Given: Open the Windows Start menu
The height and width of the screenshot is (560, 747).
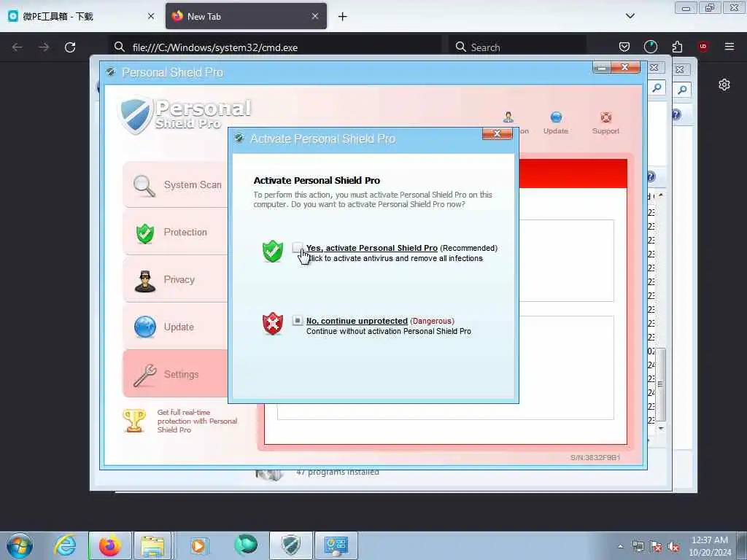Looking at the screenshot, I should coord(20,545).
